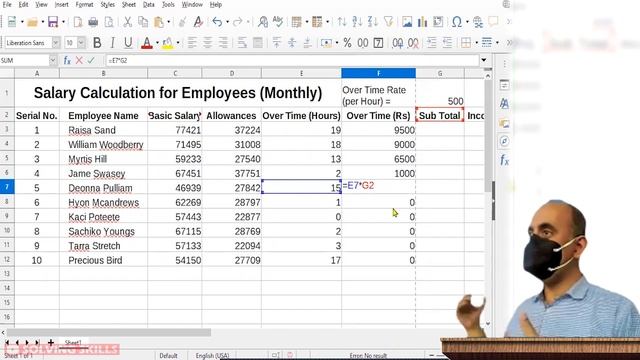
Task: Select column G header
Action: (x=440, y=73)
